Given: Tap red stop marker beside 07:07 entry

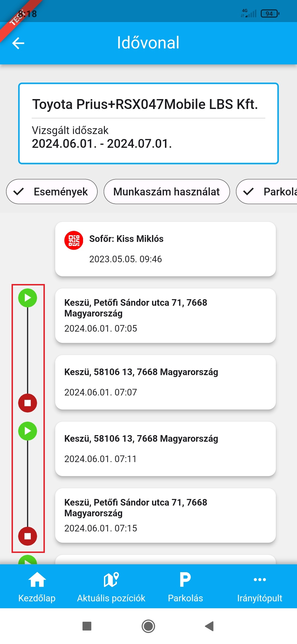Looking at the screenshot, I should (28, 403).
